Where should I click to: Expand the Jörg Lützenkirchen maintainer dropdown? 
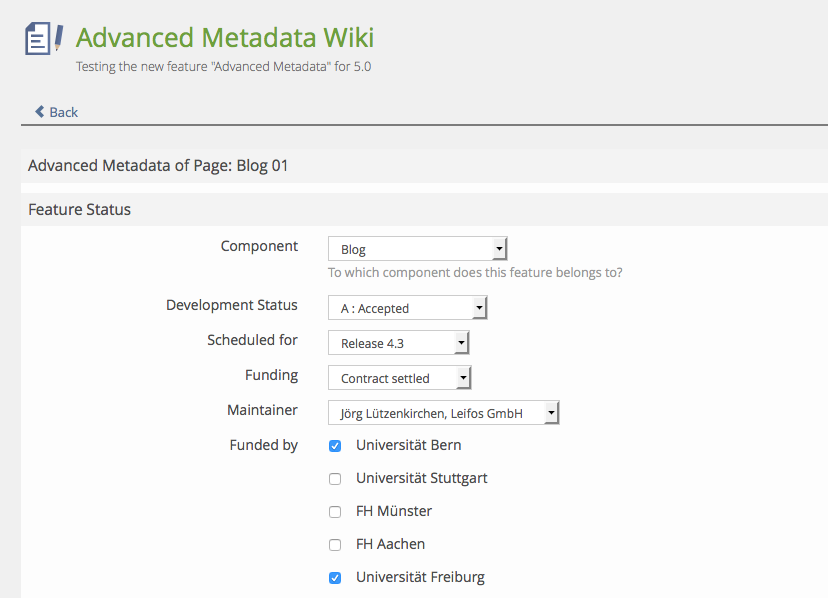444,413
